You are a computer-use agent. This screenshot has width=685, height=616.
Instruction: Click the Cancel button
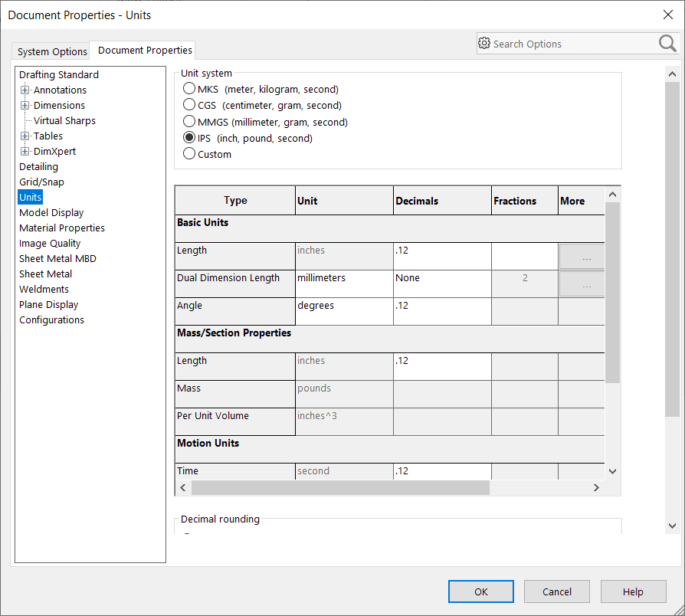point(557,591)
